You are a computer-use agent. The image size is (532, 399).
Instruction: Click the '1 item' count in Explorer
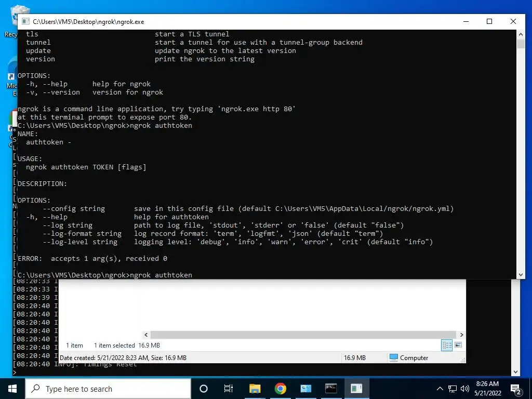click(74, 345)
